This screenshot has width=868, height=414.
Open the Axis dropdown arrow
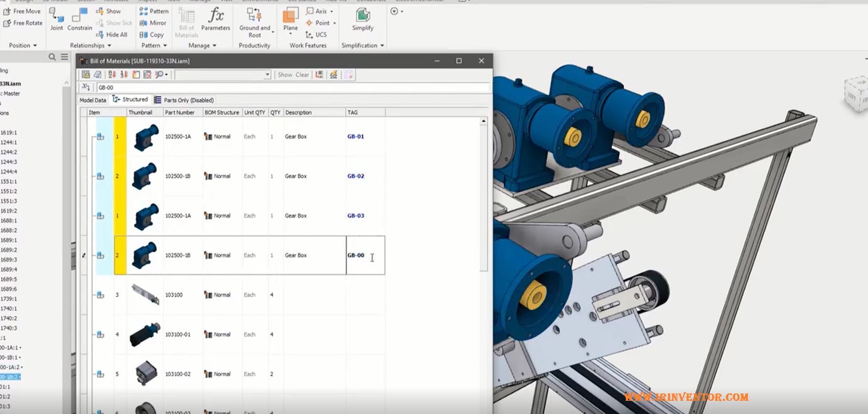click(332, 11)
